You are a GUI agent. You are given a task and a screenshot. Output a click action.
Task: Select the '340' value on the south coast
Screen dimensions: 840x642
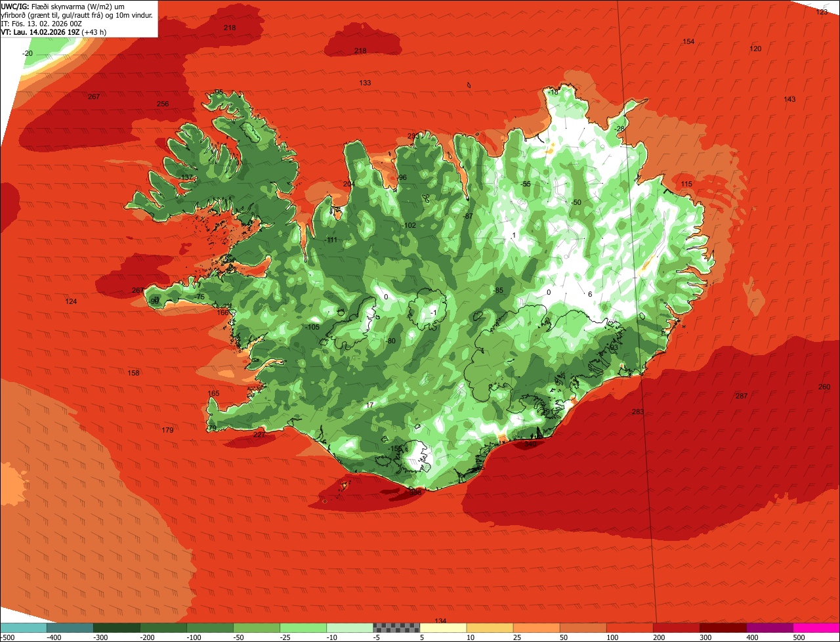click(x=530, y=444)
